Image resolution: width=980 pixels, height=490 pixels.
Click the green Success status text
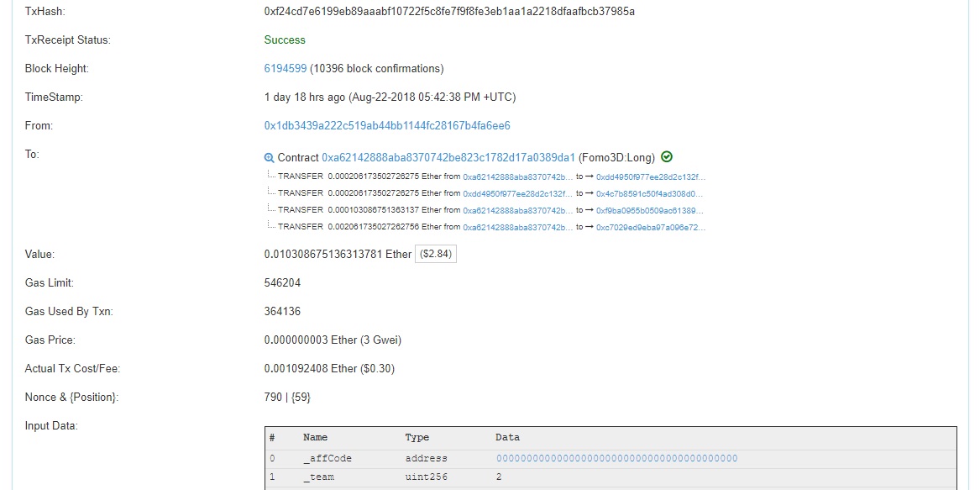tap(285, 40)
